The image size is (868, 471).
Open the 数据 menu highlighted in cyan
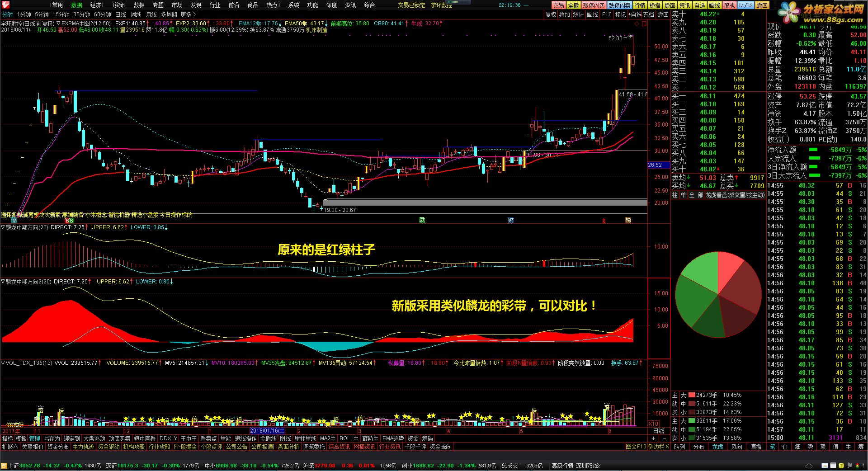point(77,5)
